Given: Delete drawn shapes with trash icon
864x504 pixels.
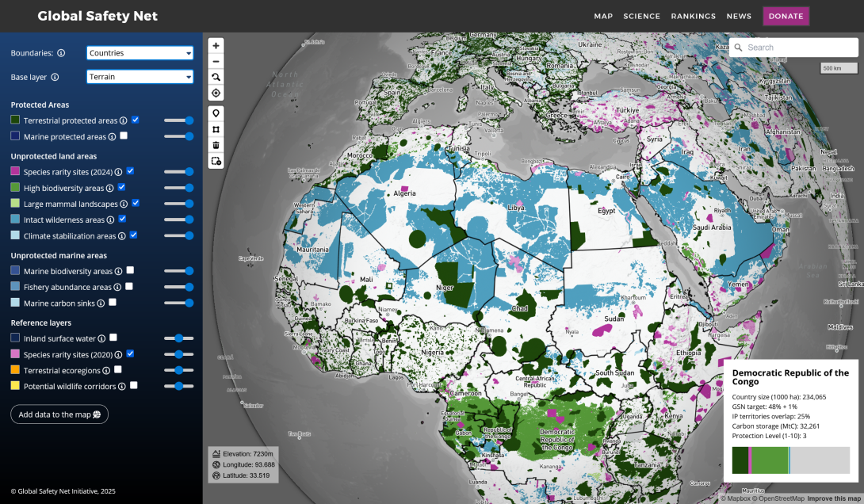Looking at the screenshot, I should tap(216, 145).
